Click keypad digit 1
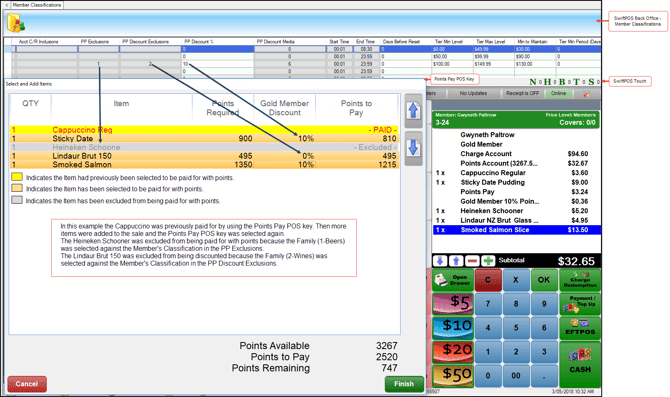The height and width of the screenshot is (397, 670). click(488, 352)
